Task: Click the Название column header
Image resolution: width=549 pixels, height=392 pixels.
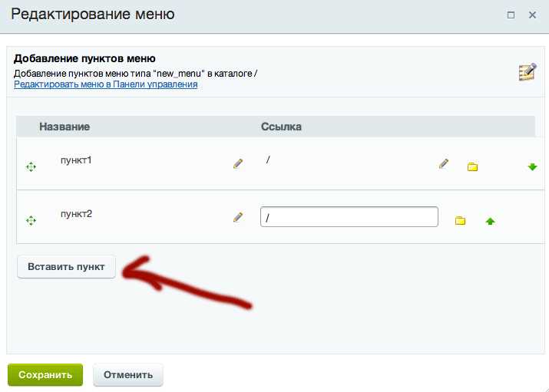Action: click(64, 127)
